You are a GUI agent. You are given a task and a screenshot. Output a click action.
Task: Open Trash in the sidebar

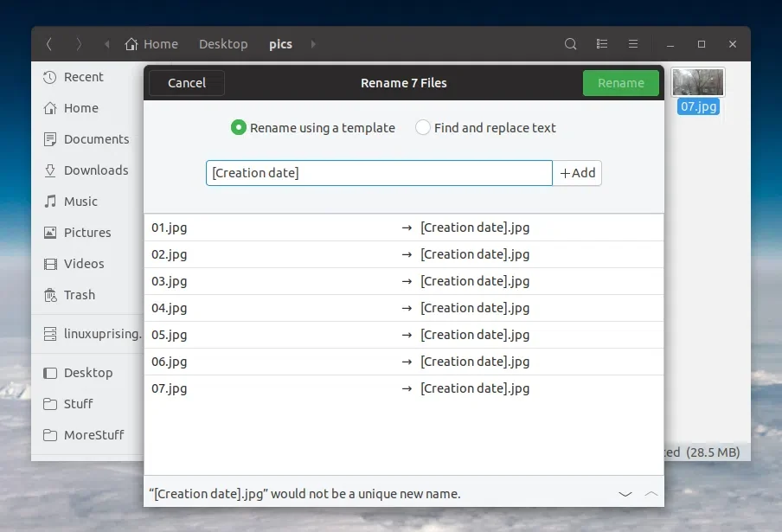79,295
